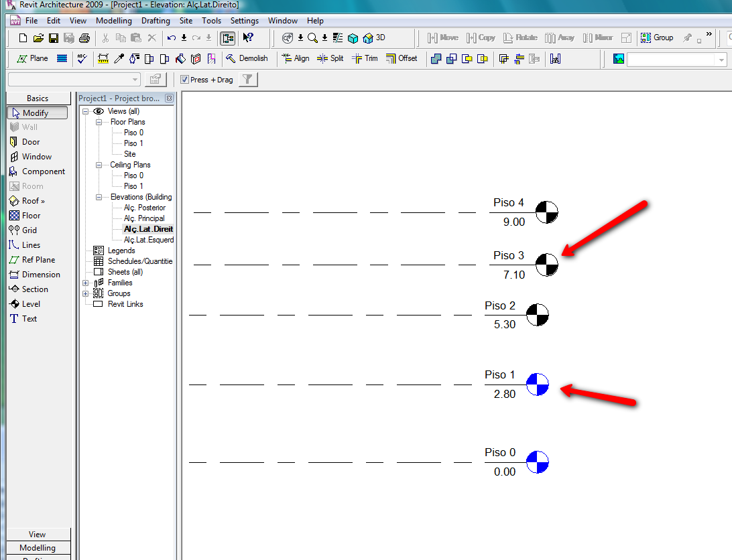This screenshot has width=732, height=560.
Task: Collapse the Floor Plans tree node
Action: coord(99,123)
